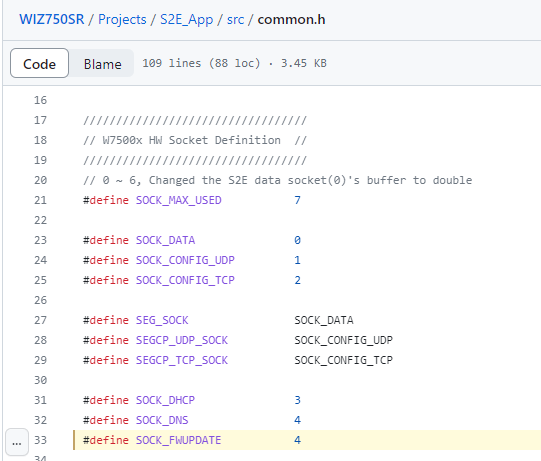Select line number 22

[x=40, y=220]
